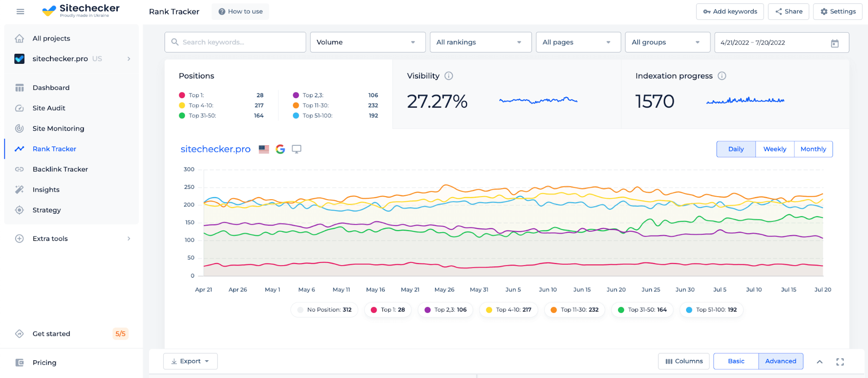Toggle Top 51-100 series in legend
The image size is (868, 378).
711,310
